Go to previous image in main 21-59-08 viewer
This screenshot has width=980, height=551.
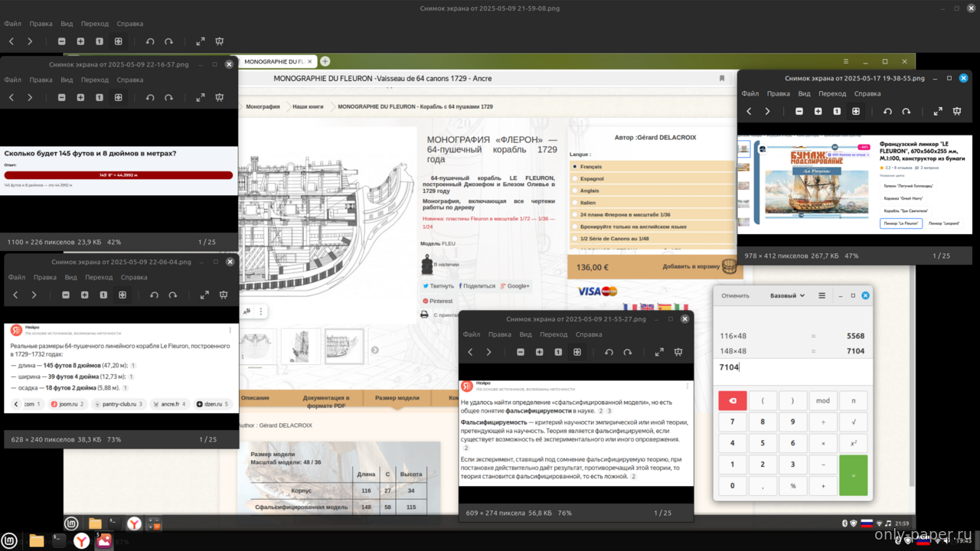coord(11,41)
